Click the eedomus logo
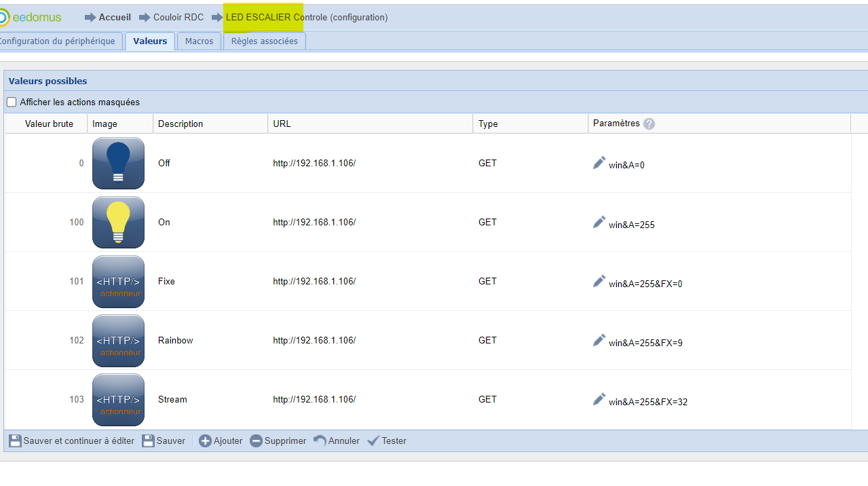The height and width of the screenshot is (486, 868). [x=31, y=17]
